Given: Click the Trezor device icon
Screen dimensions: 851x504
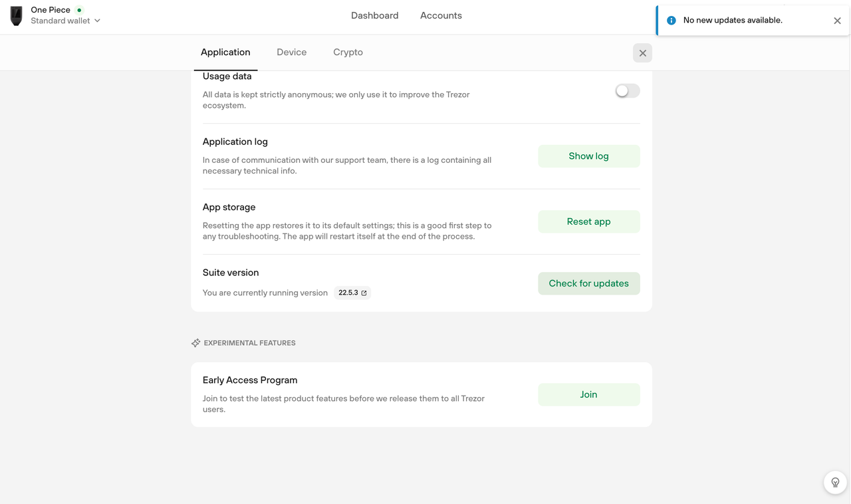Looking at the screenshot, I should pos(17,15).
